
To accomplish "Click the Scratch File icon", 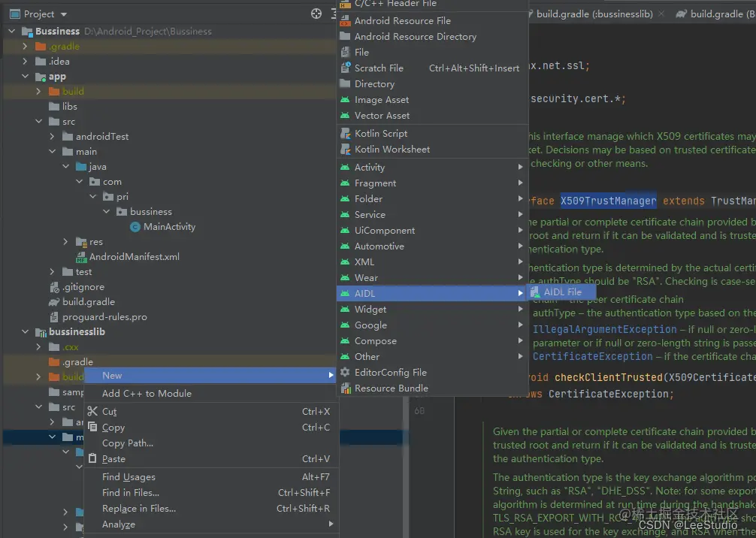I will [345, 68].
